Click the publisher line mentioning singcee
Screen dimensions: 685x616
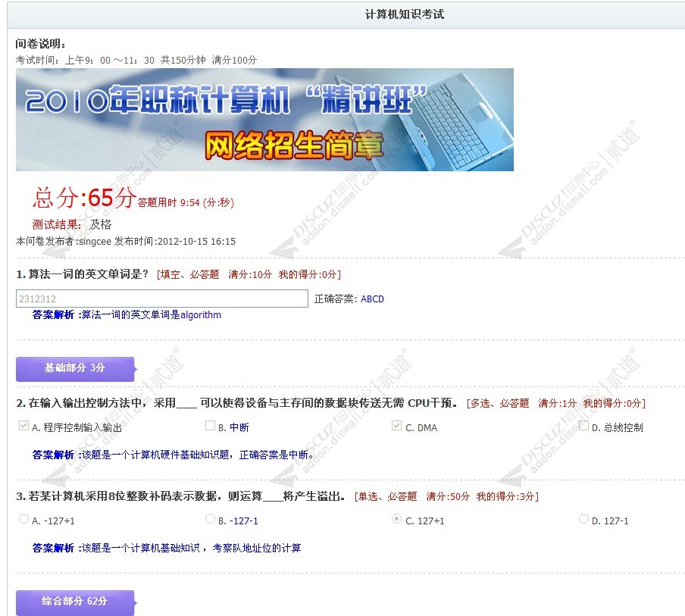coord(126,242)
